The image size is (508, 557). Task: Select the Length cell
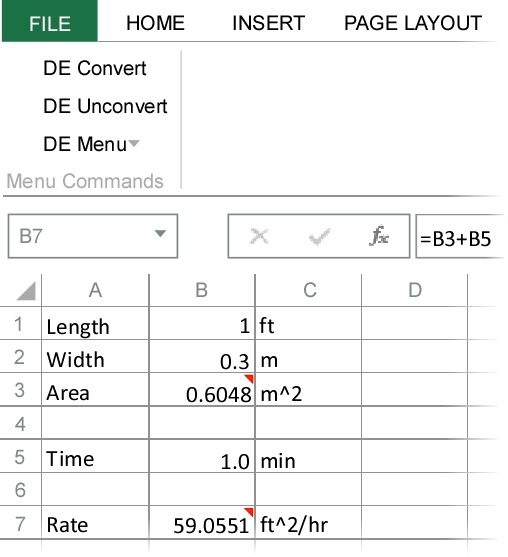point(95,323)
